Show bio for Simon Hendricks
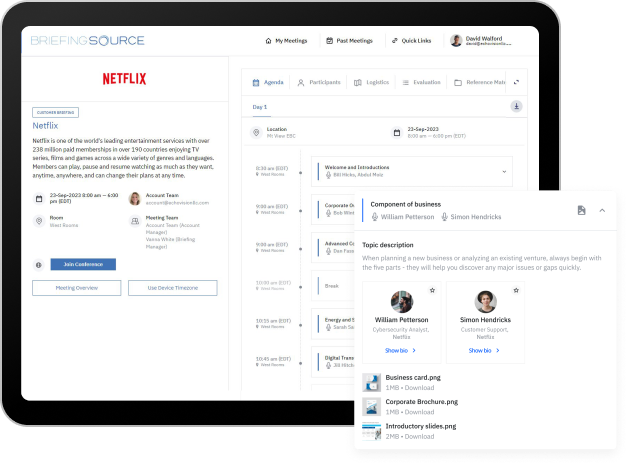This screenshot has height=466, width=629. tap(484, 351)
